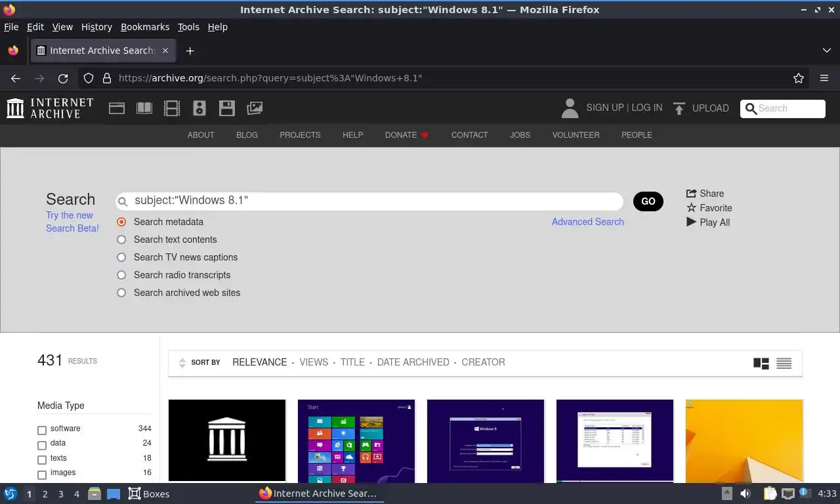Open the orange wallpaper result thumbnail
Screen dimensions: 840x504
tap(744, 441)
